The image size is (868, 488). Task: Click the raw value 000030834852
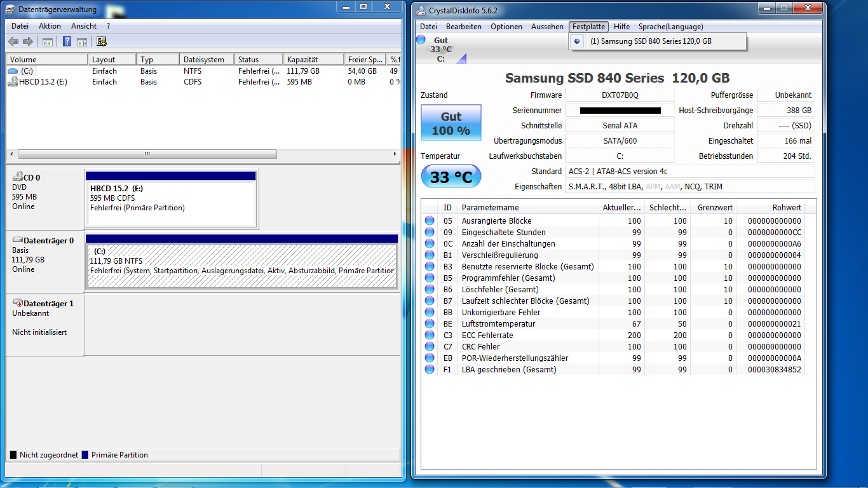[x=775, y=370]
